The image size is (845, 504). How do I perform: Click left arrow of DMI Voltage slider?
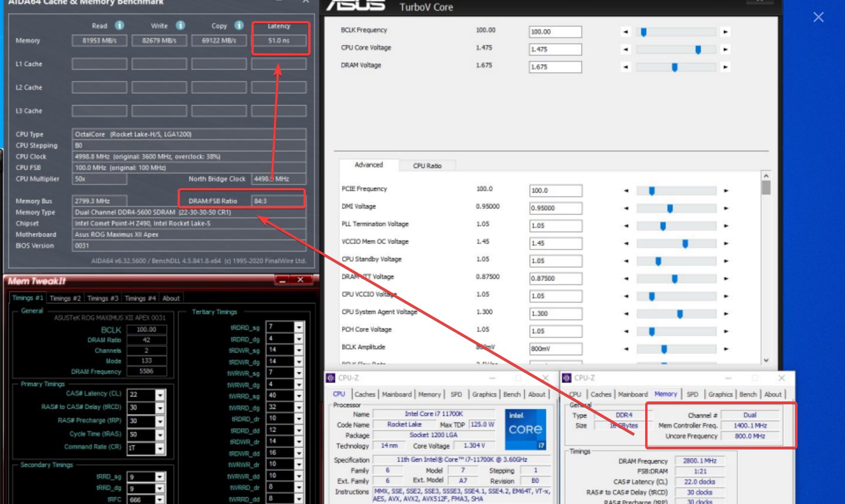(626, 208)
